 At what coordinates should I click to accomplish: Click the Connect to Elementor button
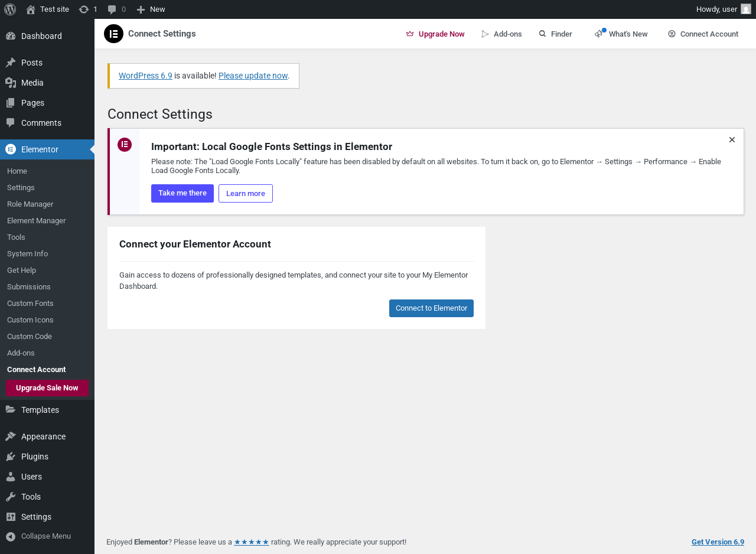(431, 308)
